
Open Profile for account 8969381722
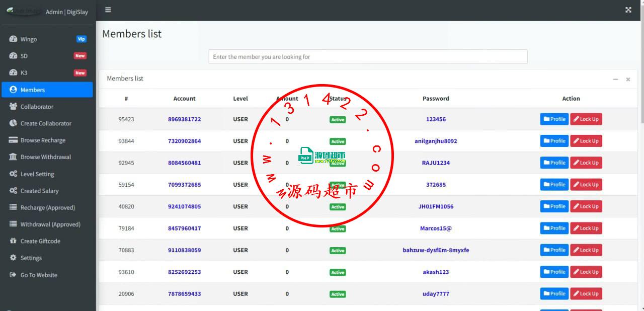(x=554, y=119)
